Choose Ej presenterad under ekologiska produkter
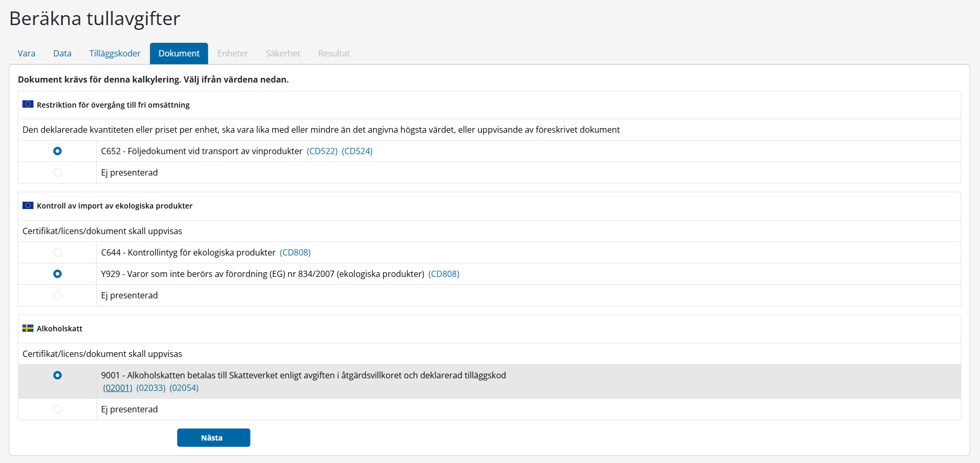 point(57,295)
